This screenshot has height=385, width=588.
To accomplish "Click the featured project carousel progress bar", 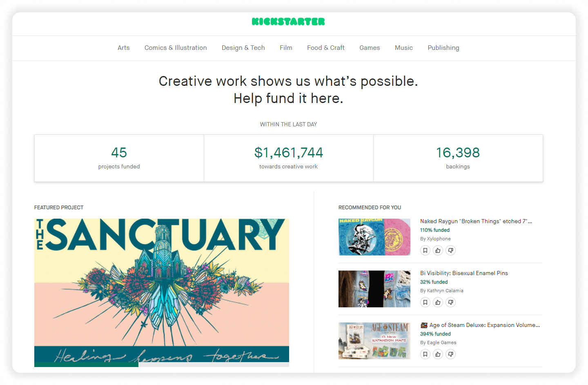I will pyautogui.click(x=162, y=365).
